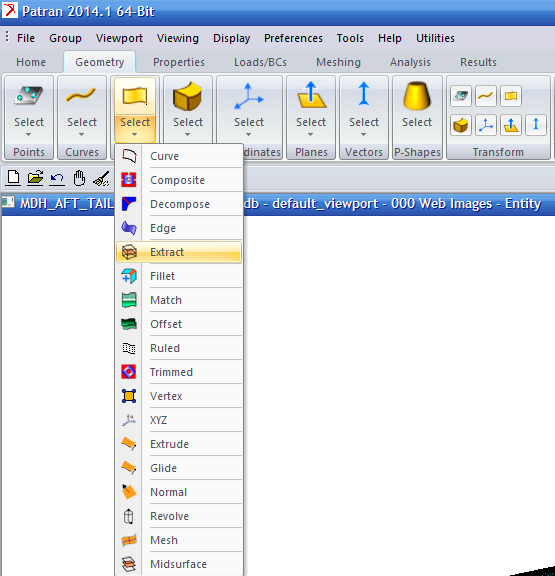Choose Glide surface method
This screenshot has height=576, width=555.
pos(179,468)
